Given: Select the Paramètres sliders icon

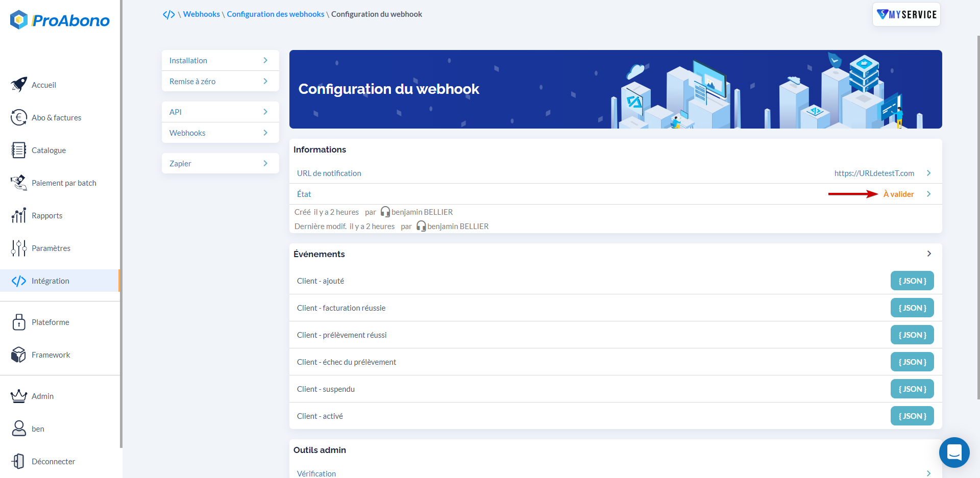Looking at the screenshot, I should [x=18, y=247].
